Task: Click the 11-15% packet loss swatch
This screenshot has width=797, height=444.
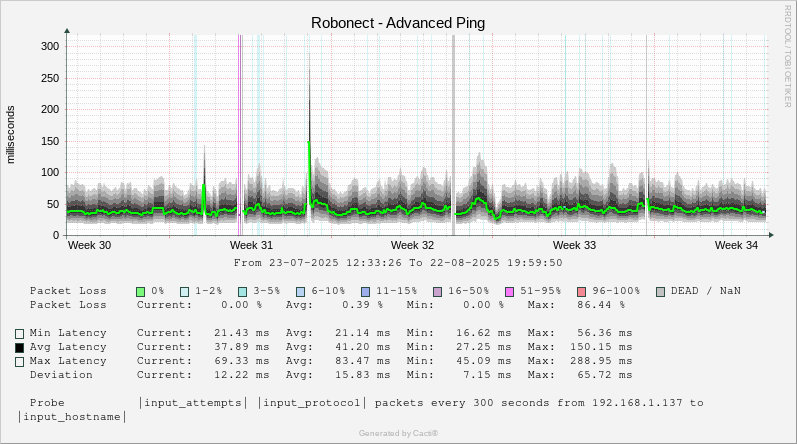Action: [x=365, y=292]
